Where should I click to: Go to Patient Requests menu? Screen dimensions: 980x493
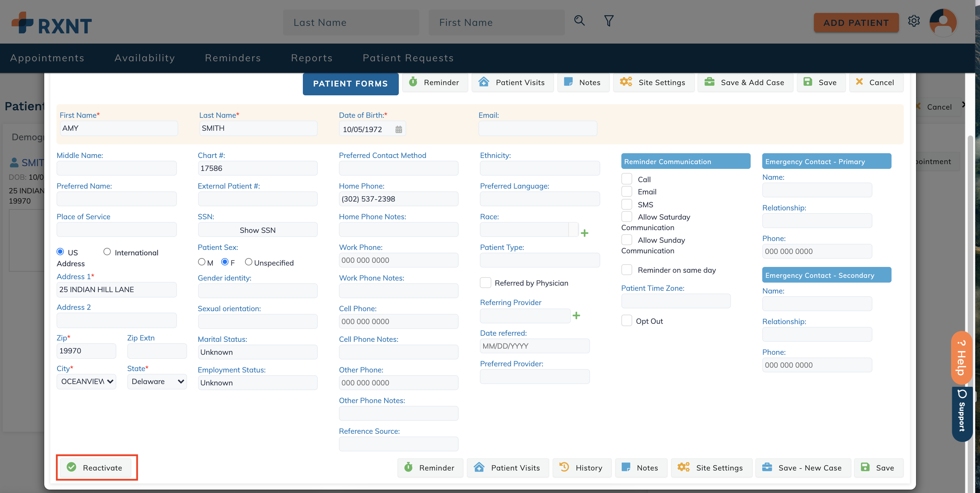[x=408, y=58]
